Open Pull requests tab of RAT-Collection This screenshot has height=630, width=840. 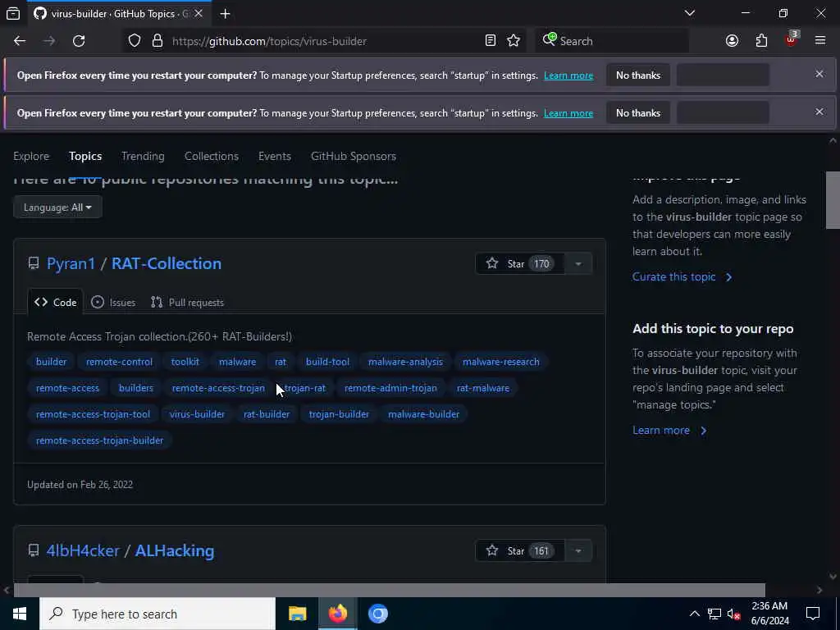[188, 303]
